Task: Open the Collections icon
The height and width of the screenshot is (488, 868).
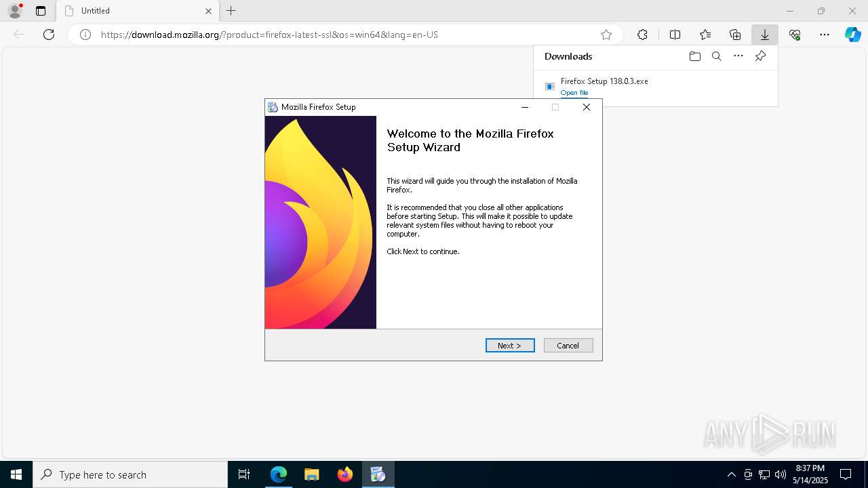Action: (x=735, y=35)
